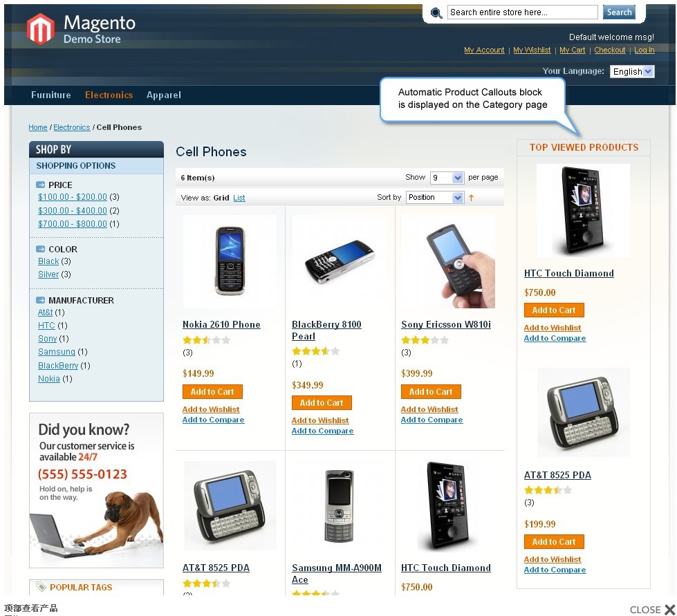The height and width of the screenshot is (616, 677).
Task: Click the MANUFACTURER filter arrow icon
Action: (40, 300)
